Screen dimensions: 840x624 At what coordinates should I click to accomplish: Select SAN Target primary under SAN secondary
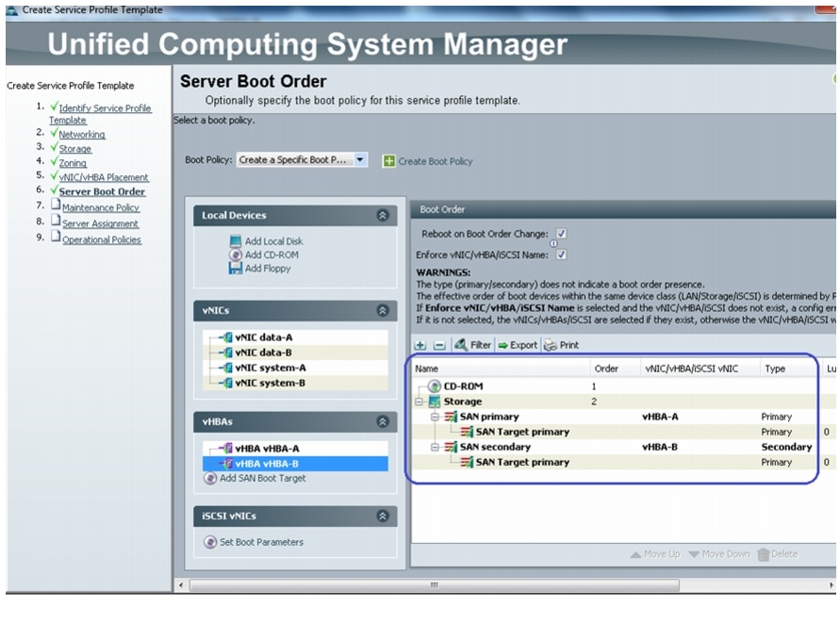click(522, 462)
